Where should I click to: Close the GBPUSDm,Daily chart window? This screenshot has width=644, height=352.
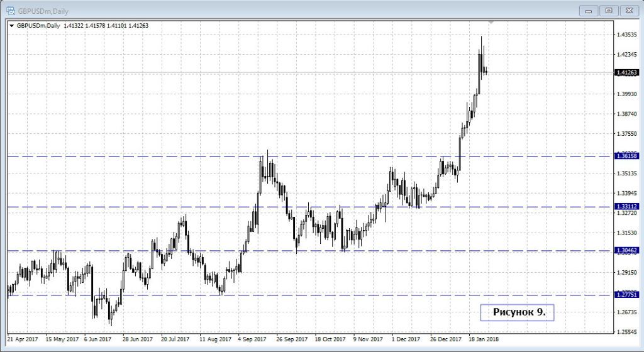click(x=628, y=10)
